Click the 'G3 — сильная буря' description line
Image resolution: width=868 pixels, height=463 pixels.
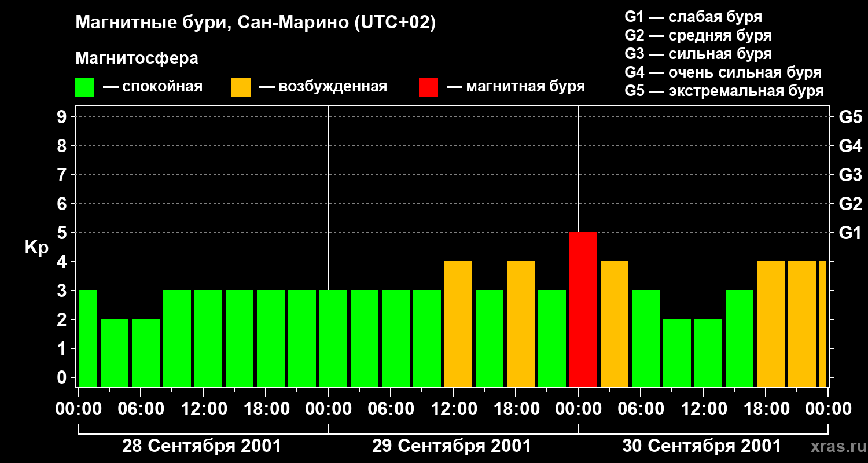(x=698, y=54)
